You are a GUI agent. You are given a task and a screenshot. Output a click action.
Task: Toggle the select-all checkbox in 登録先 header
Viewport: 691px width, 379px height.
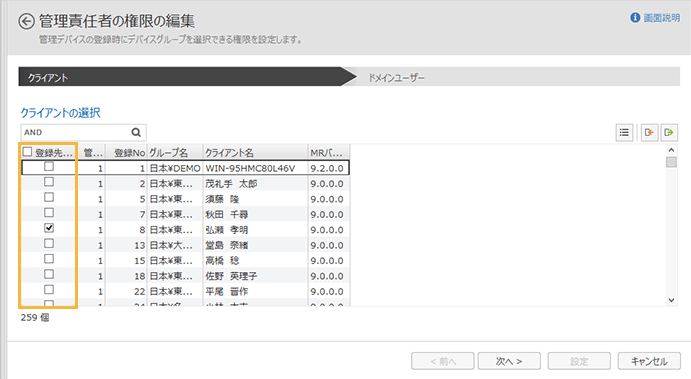pyautogui.click(x=27, y=152)
